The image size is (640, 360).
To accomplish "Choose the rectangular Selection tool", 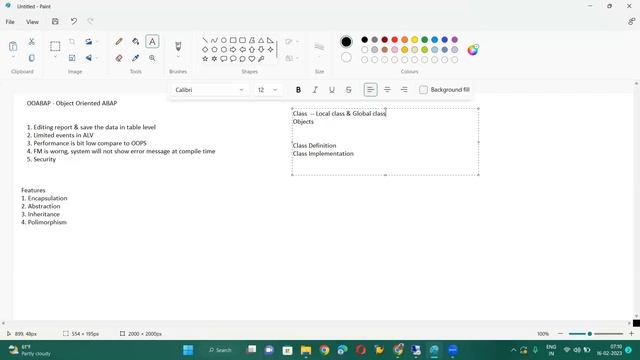I will pyautogui.click(x=55, y=46).
